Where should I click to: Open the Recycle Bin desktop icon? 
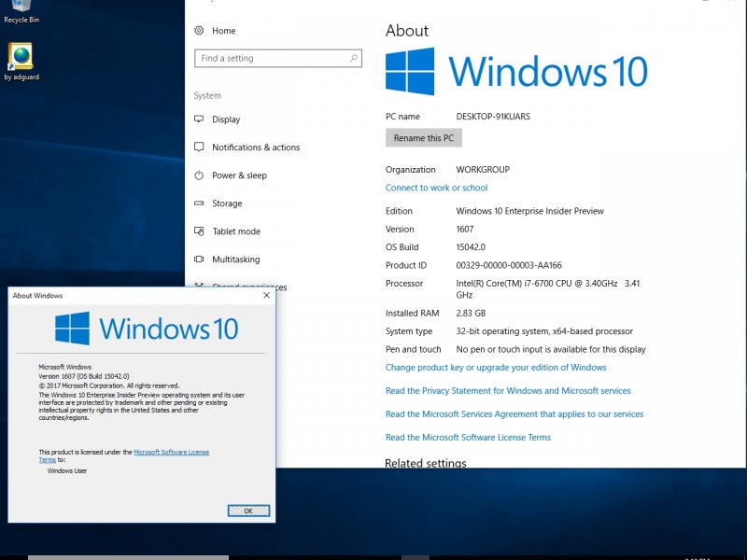click(21, 12)
